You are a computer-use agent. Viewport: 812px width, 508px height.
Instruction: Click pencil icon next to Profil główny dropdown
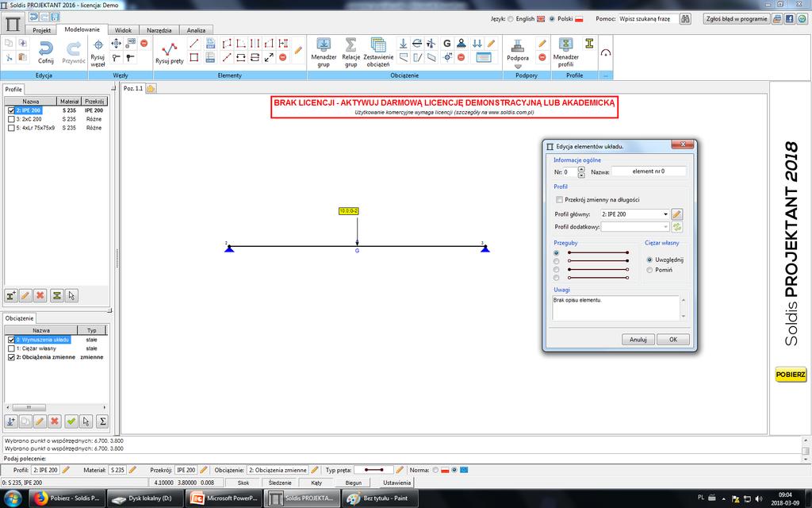tap(676, 214)
